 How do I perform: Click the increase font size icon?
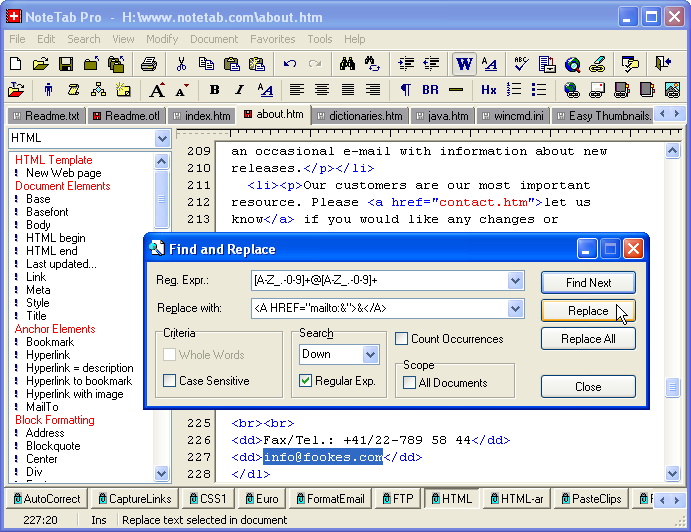pyautogui.click(x=157, y=90)
